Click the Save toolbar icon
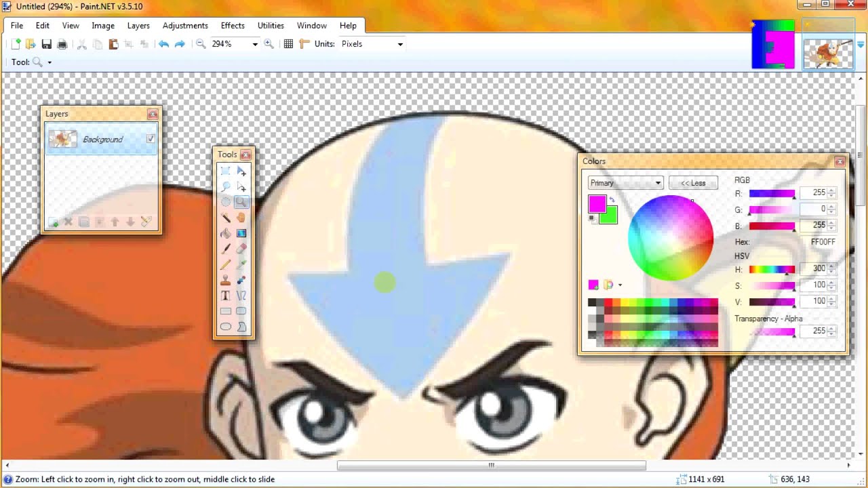The width and height of the screenshot is (868, 488). pos(46,44)
